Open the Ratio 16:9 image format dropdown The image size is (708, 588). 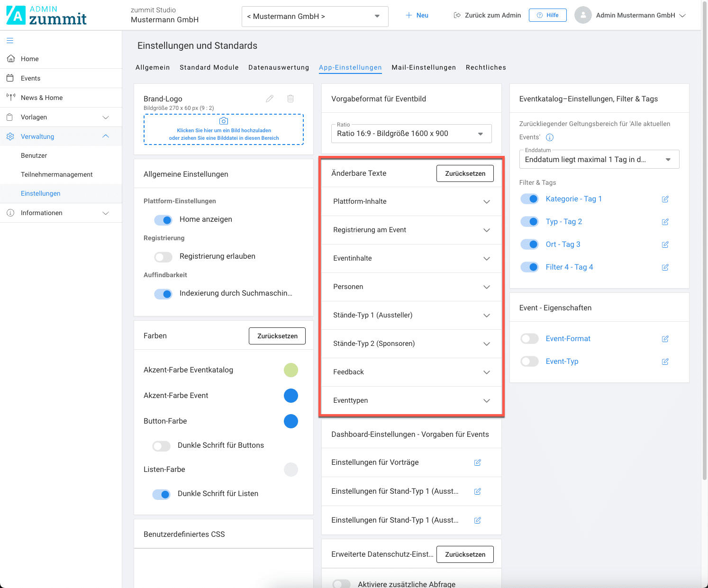pos(411,134)
